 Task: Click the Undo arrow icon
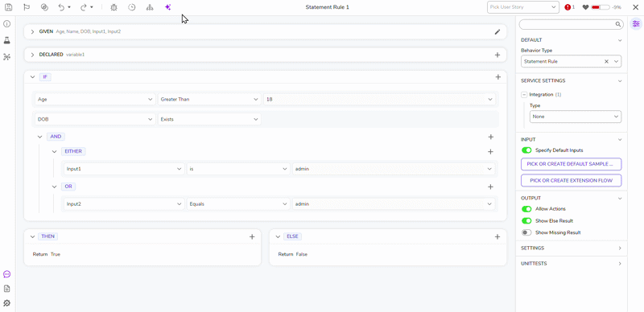pos(61,7)
